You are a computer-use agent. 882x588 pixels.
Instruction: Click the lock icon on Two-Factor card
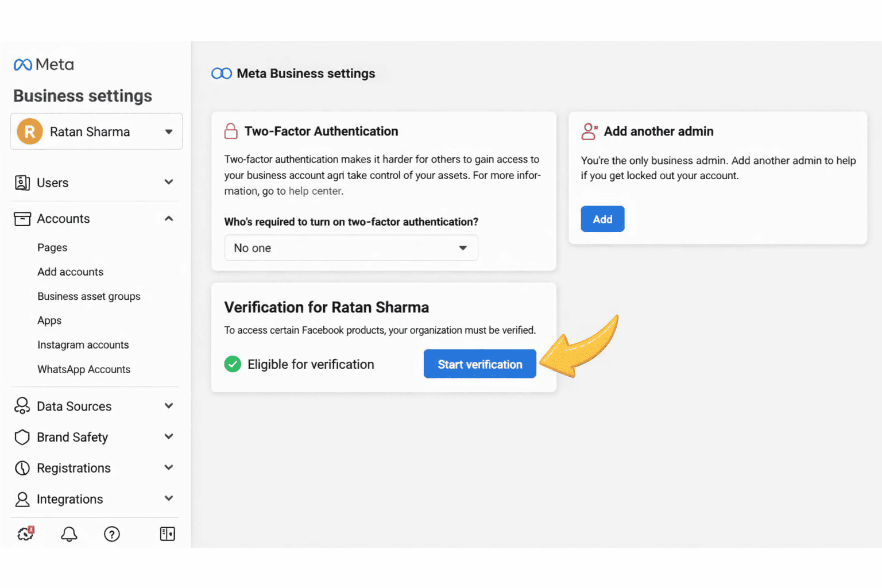[x=231, y=131]
